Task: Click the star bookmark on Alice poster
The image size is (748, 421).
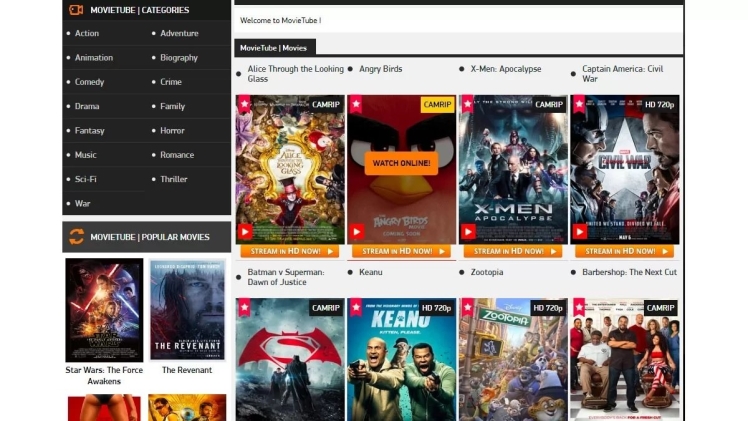Action: (x=244, y=104)
